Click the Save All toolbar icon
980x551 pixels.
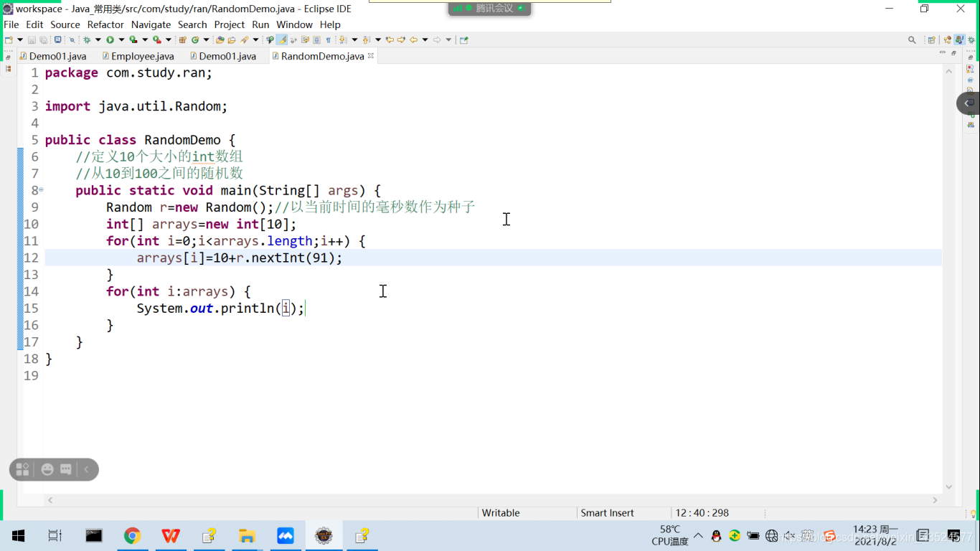(42, 39)
